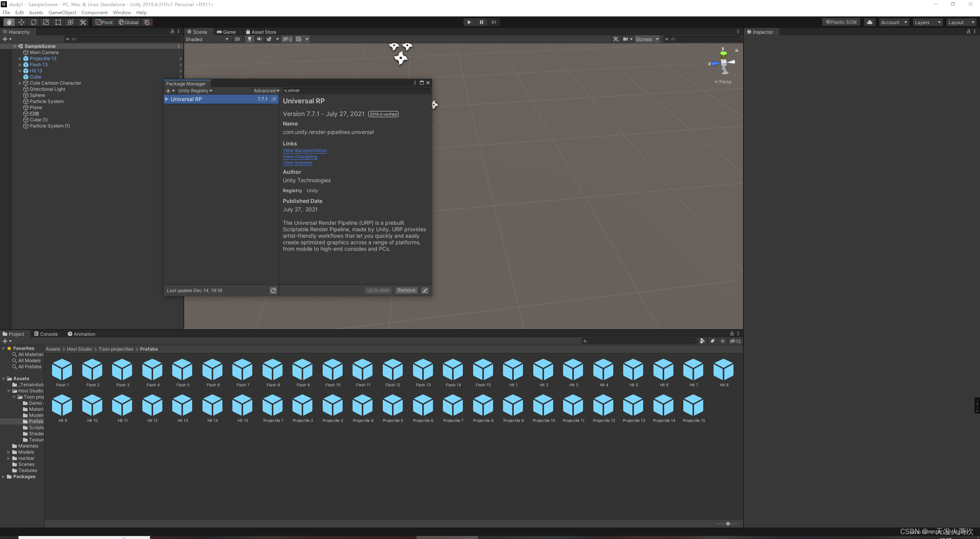Select the Move tool
This screenshot has height=539, width=980.
point(21,22)
